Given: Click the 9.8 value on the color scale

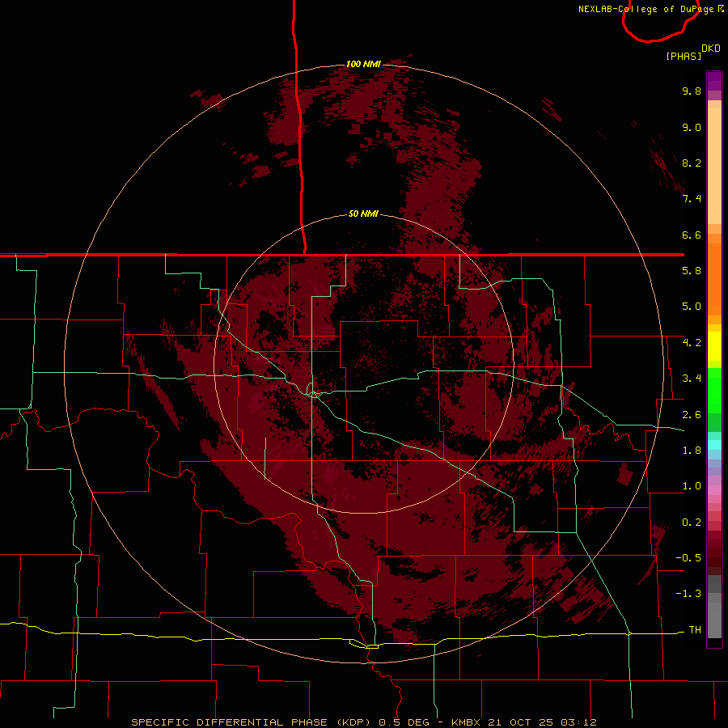Looking at the screenshot, I should coord(692,91).
